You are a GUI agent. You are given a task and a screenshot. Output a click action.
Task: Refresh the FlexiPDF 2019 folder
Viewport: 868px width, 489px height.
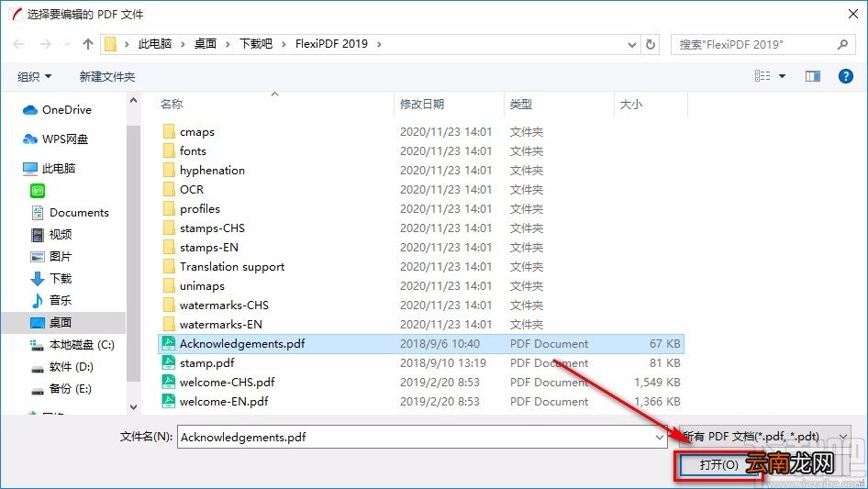coord(651,44)
